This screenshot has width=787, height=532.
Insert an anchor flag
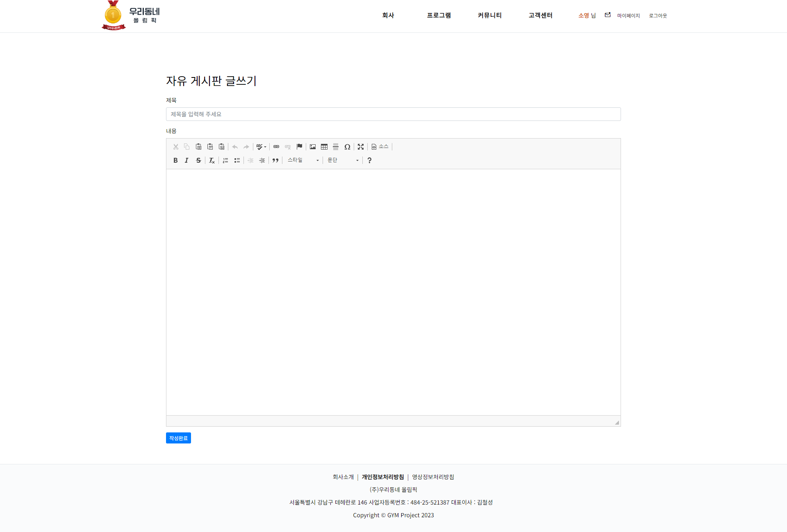click(299, 147)
